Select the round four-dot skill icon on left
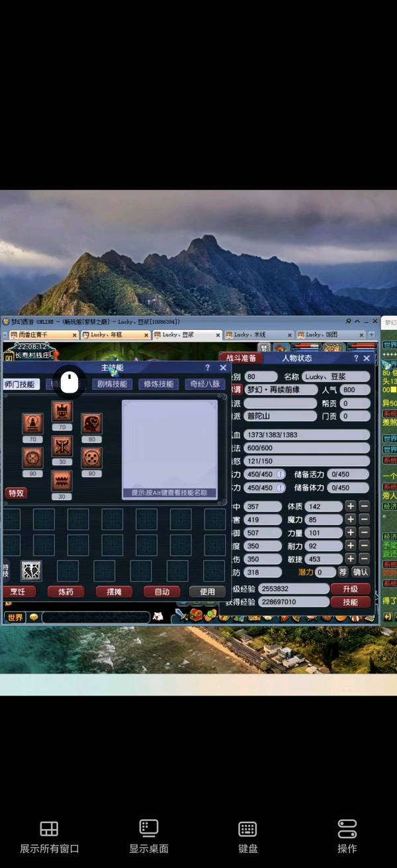Viewport: 397px width, 868px height. coord(32,457)
